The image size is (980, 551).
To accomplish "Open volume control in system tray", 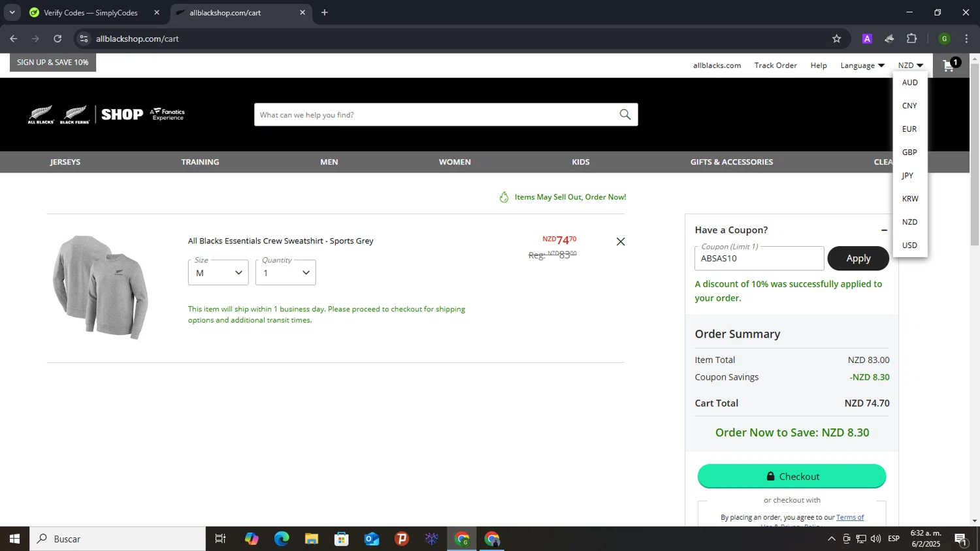I will (875, 539).
